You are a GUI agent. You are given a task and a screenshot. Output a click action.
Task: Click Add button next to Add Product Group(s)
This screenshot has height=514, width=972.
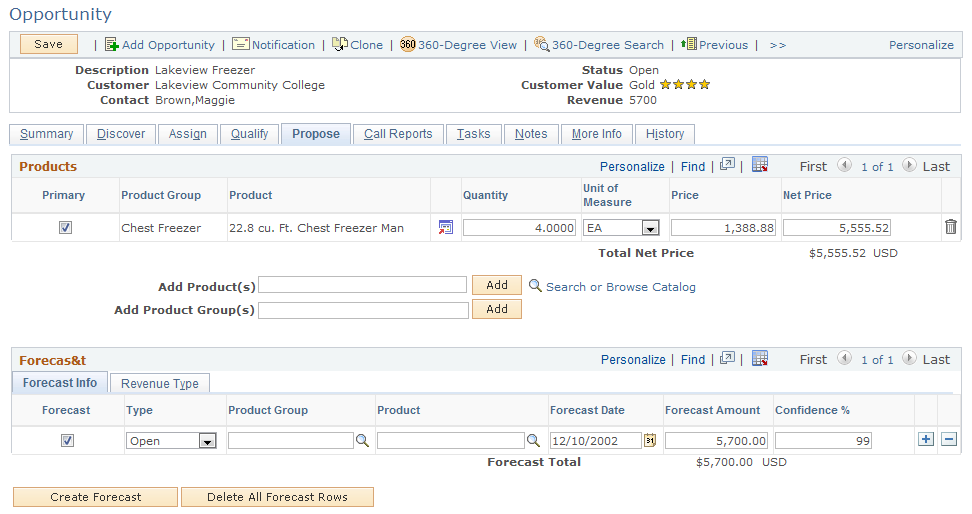[x=497, y=309]
